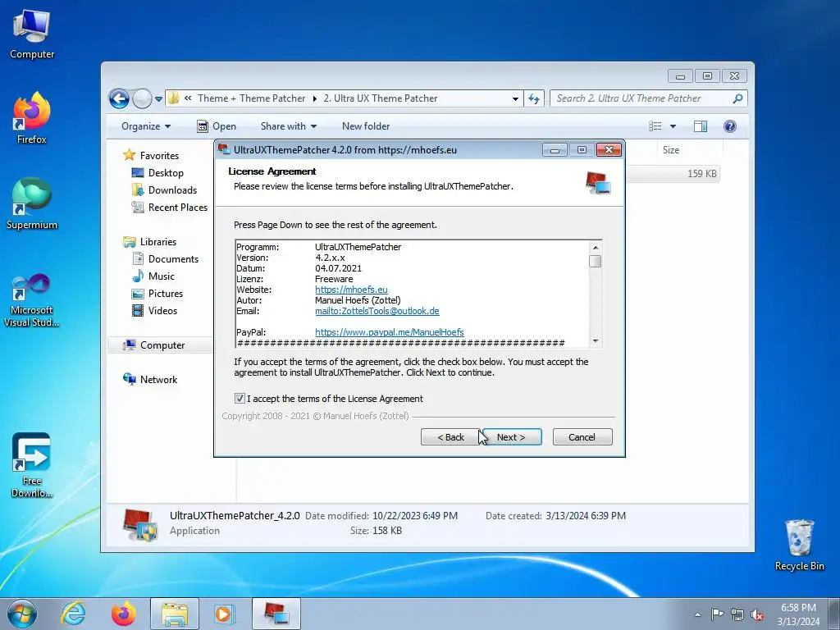Screen dimensions: 840x630
Task: Open Microsoft Visual Studio desktop shortcut
Action: point(32,300)
